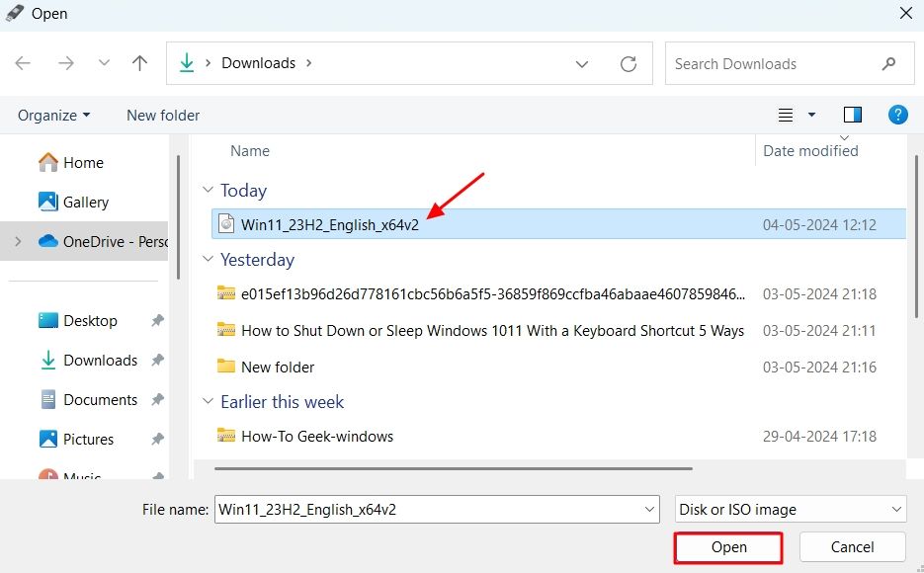Click the pin icon next to Downloads
This screenshot has width=924, height=573.
click(157, 360)
